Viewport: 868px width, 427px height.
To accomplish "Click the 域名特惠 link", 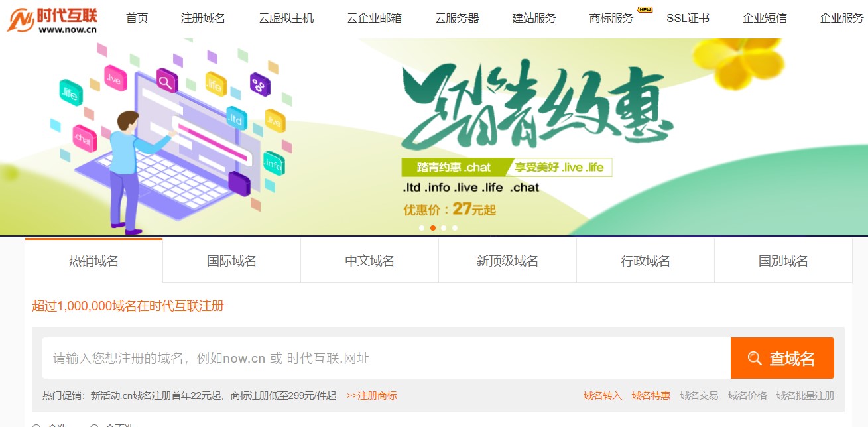I will 651,396.
